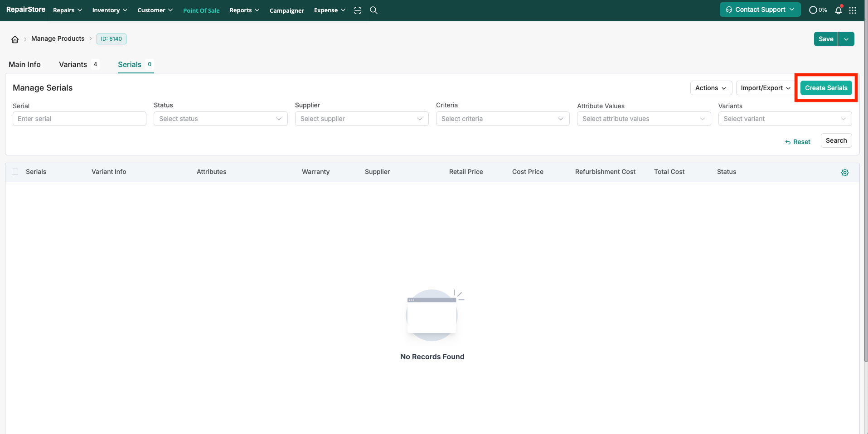Click the Contact Support button

[x=760, y=10]
